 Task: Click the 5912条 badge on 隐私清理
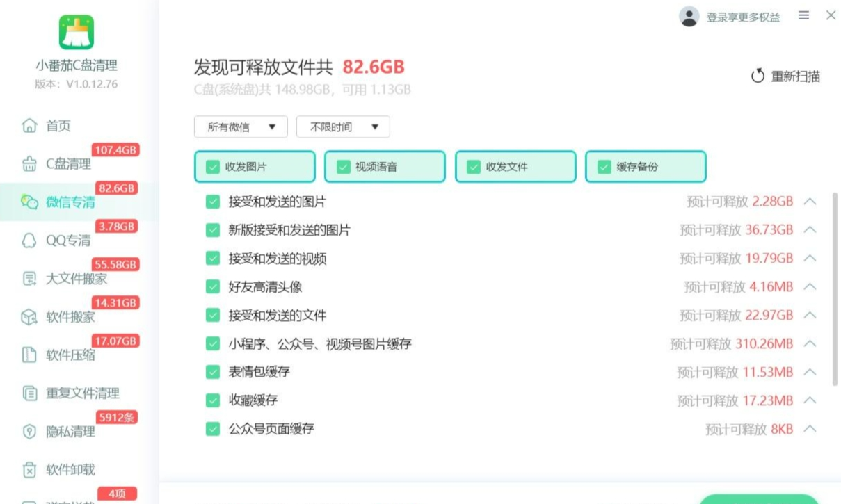(x=117, y=418)
